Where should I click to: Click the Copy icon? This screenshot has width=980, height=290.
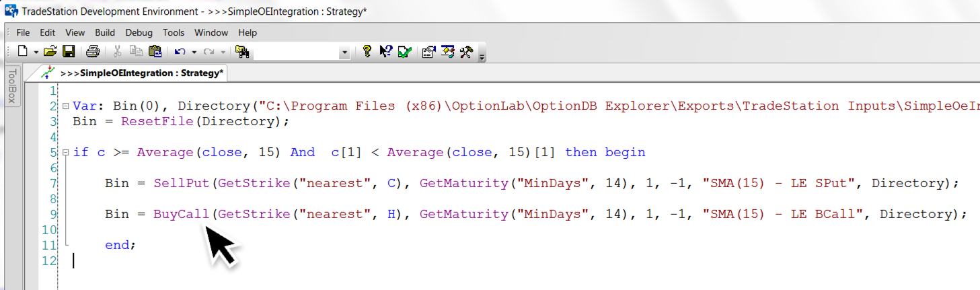click(136, 52)
